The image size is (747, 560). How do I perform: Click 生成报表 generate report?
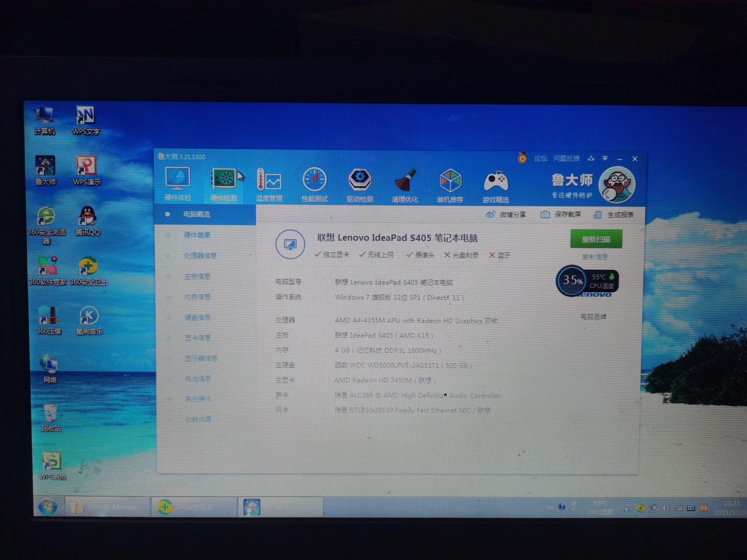(613, 215)
